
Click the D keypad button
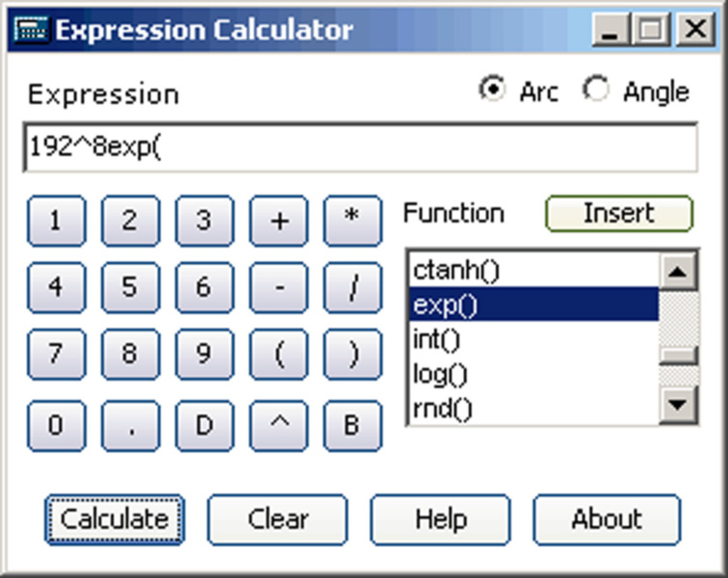tap(205, 425)
